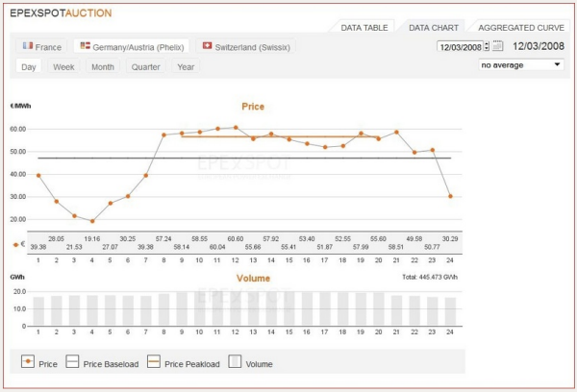
Task: Click the Germany/Austria flag icon
Action: click(x=86, y=46)
